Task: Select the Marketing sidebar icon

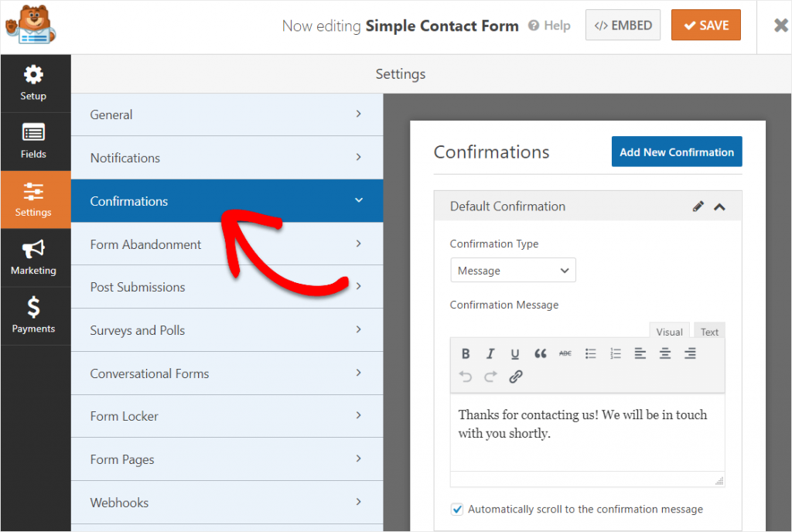Action: (33, 257)
